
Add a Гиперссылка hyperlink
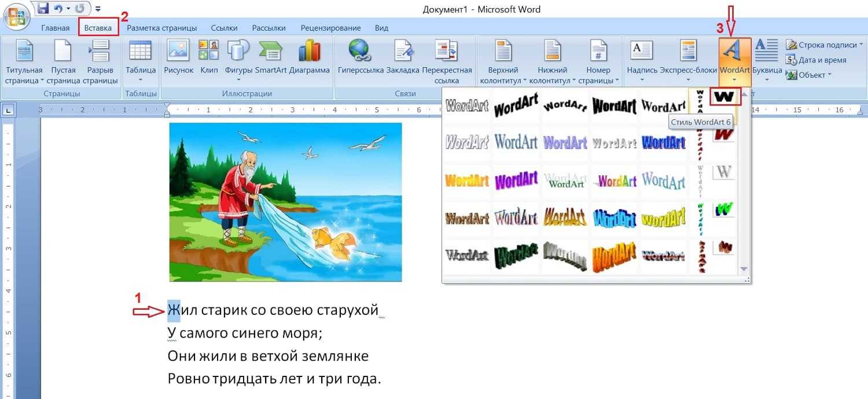click(361, 58)
